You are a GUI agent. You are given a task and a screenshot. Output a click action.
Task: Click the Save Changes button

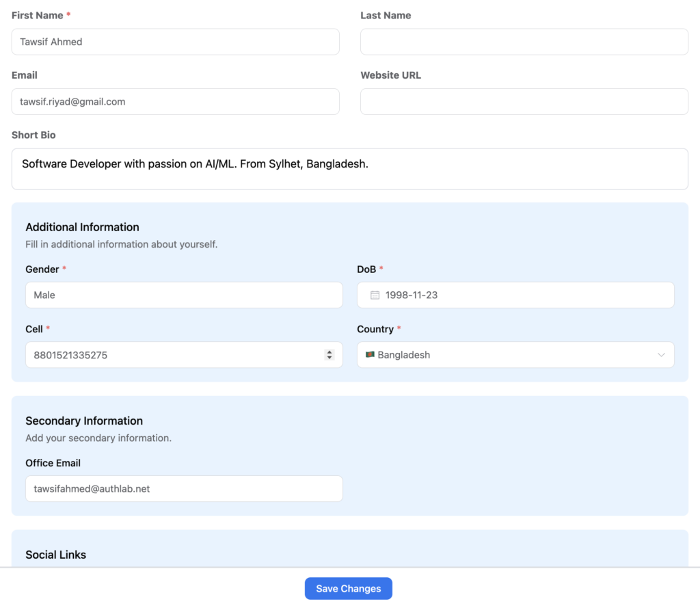pyautogui.click(x=349, y=588)
